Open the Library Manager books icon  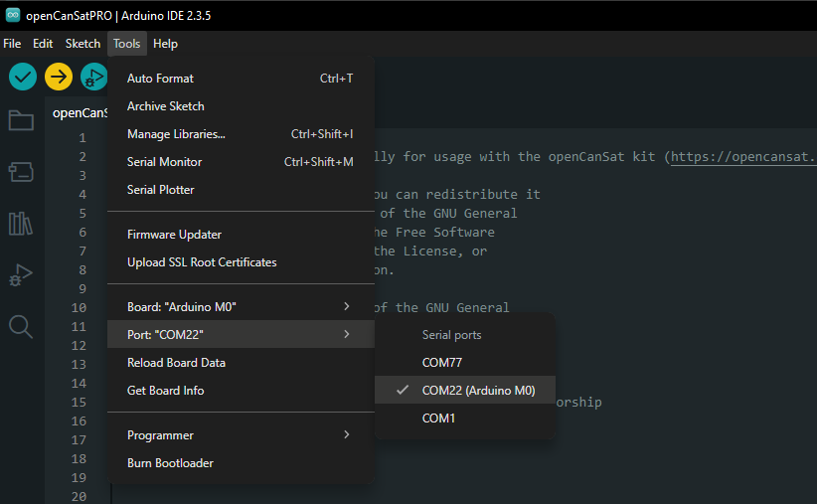tap(21, 223)
